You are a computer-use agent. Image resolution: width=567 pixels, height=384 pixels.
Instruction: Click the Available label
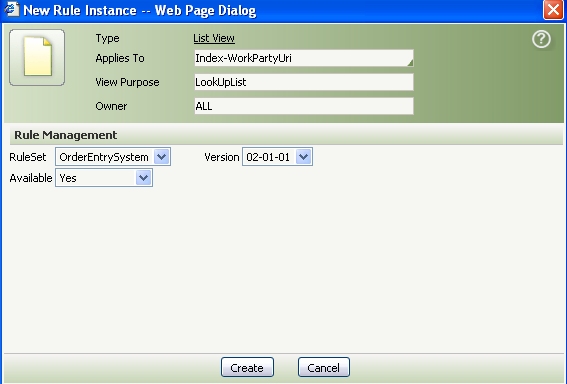click(31, 178)
